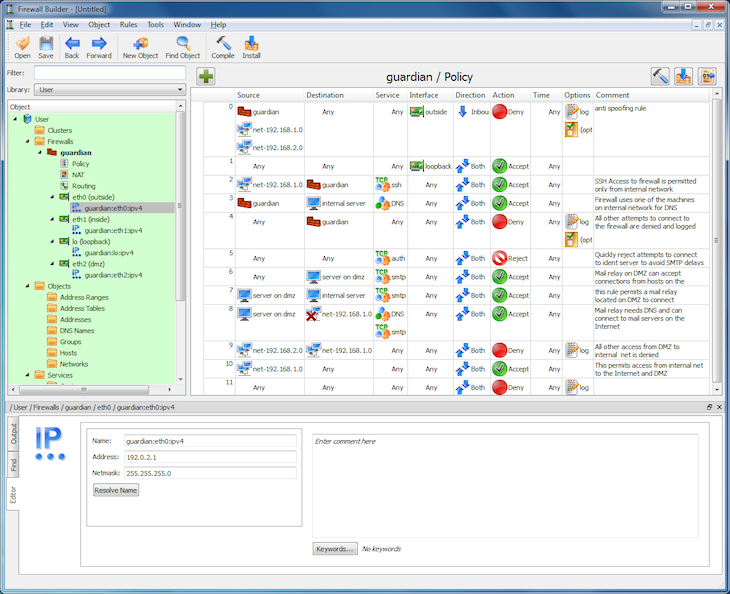Image resolution: width=730 pixels, height=594 pixels.
Task: Click the Compile hammer toolbar icon
Action: point(223,46)
